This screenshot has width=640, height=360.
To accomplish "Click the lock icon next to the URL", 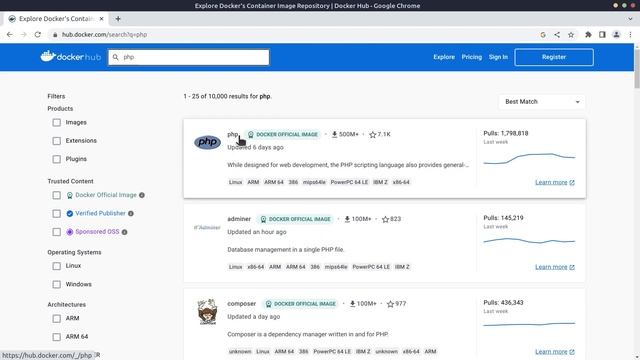I will (55, 35).
